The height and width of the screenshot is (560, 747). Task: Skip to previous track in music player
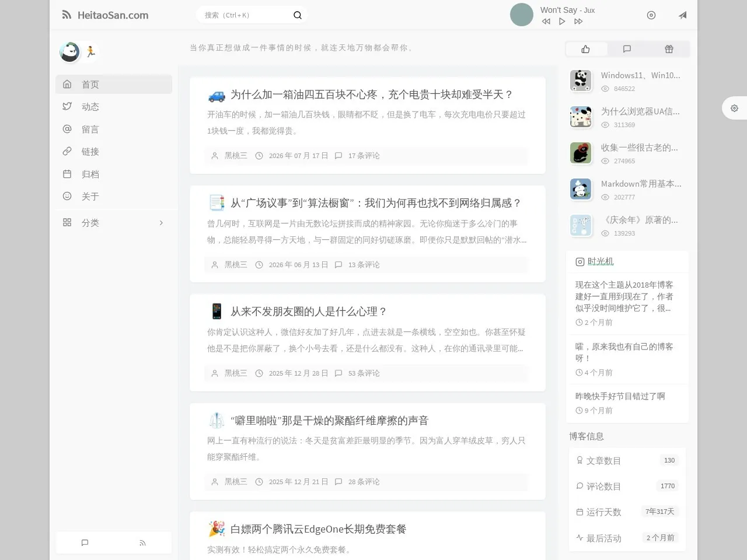[x=546, y=21]
